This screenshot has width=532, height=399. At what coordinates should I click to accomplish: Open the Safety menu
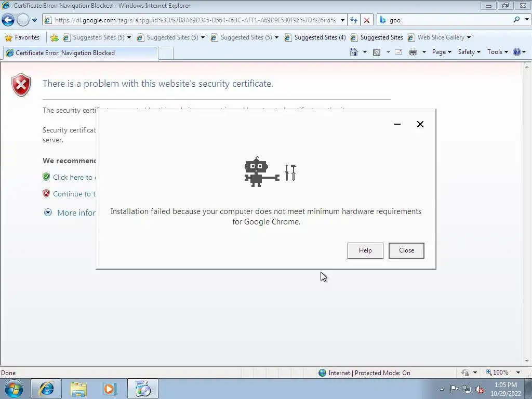(469, 52)
